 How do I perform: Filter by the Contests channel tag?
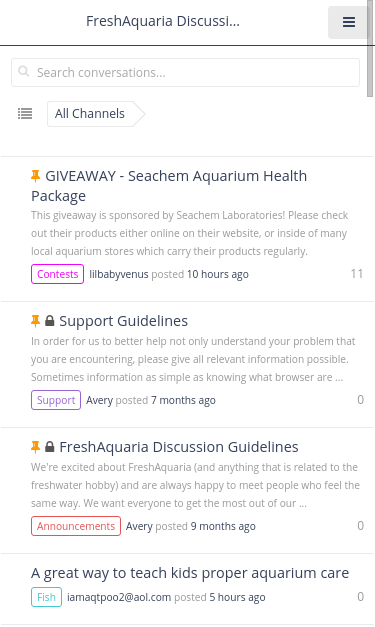click(58, 274)
